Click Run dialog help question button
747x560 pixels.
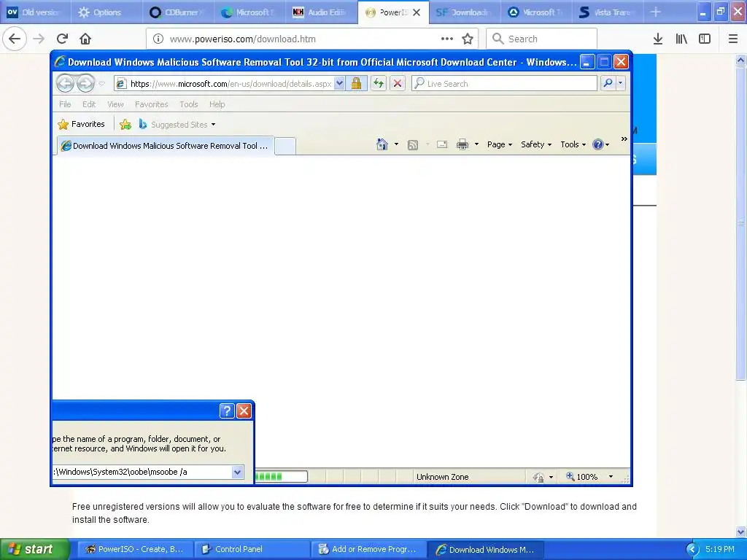pyautogui.click(x=227, y=411)
